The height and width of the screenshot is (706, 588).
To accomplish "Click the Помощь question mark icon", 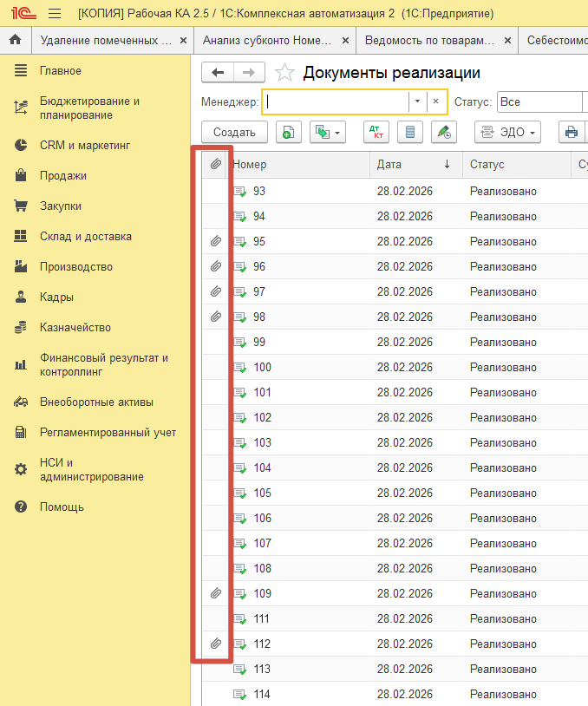I will pos(21,507).
